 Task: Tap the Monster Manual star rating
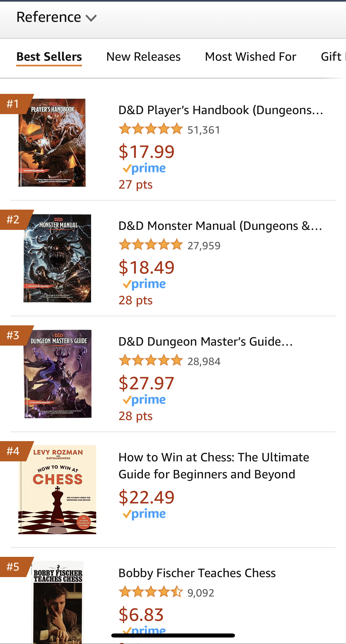coord(151,245)
